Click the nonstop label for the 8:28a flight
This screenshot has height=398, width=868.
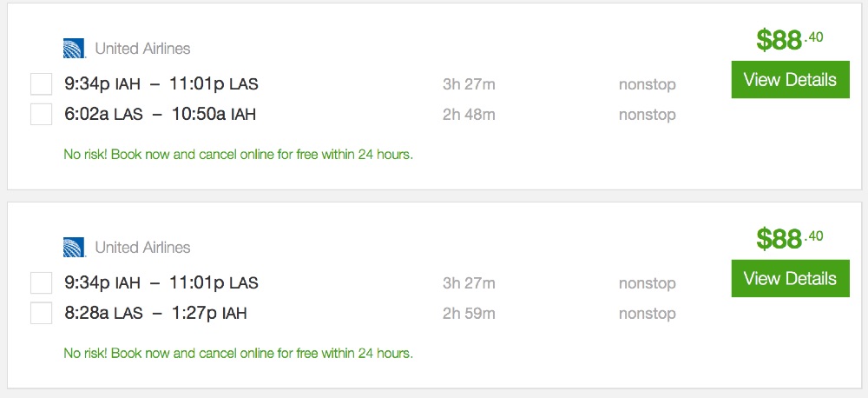pyautogui.click(x=647, y=314)
